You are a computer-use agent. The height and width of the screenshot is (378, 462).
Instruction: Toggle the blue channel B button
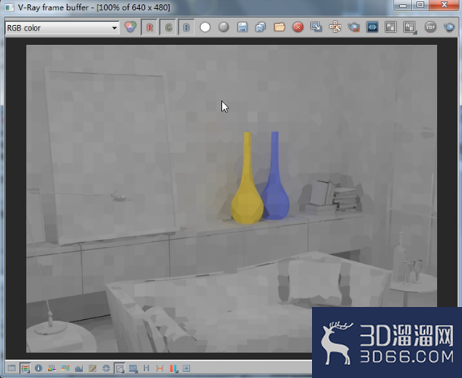187,27
